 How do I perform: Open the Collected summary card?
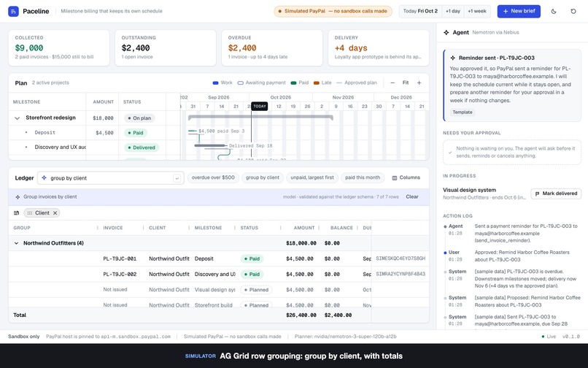click(x=59, y=47)
